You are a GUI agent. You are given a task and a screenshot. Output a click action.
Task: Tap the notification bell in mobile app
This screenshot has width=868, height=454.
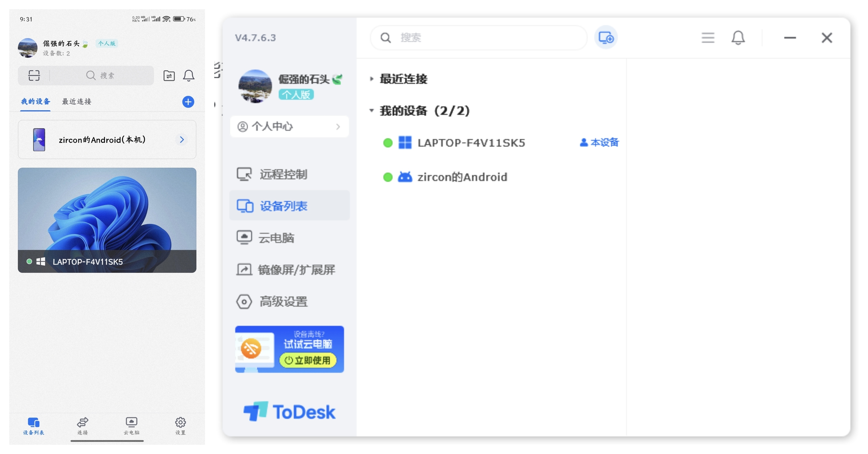(x=189, y=76)
